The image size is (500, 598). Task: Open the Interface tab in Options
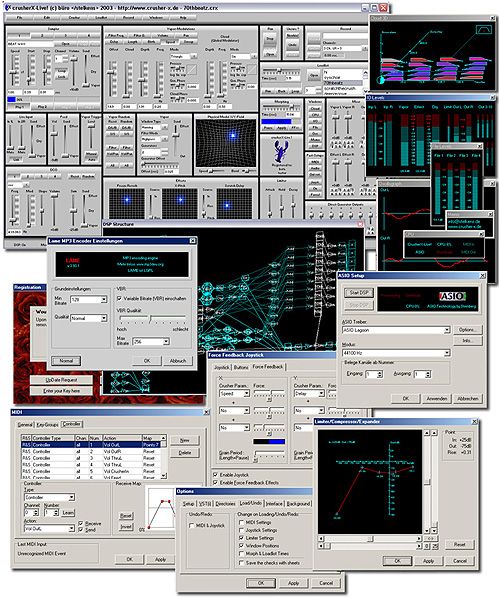point(274,503)
